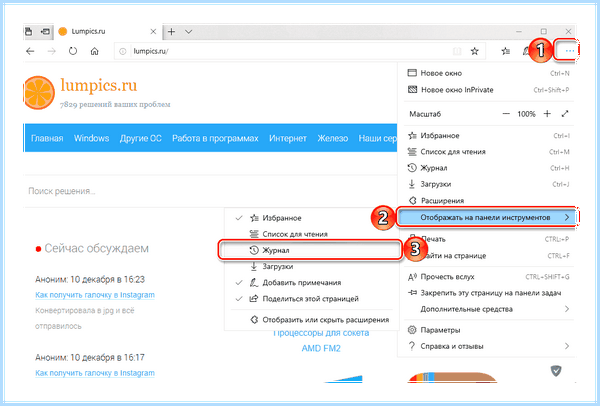
Task: Open the Settings and more ellipsis menu
Action: (569, 51)
